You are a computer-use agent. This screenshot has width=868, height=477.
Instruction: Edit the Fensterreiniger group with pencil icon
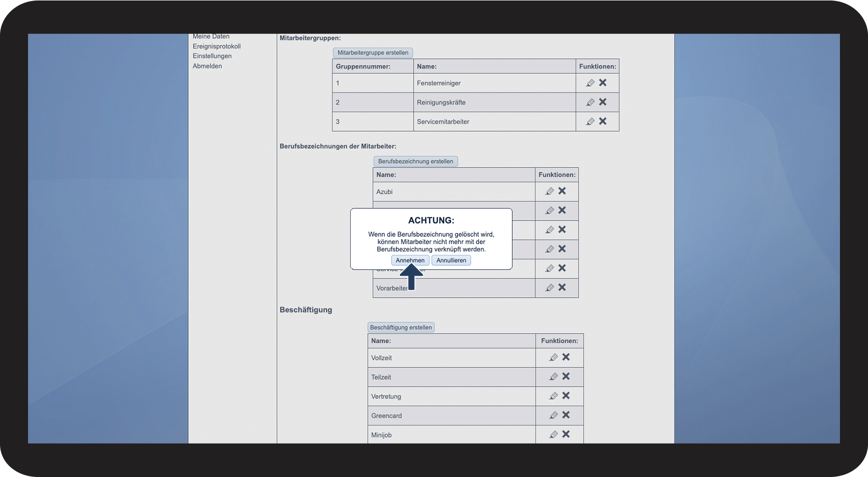coord(590,83)
